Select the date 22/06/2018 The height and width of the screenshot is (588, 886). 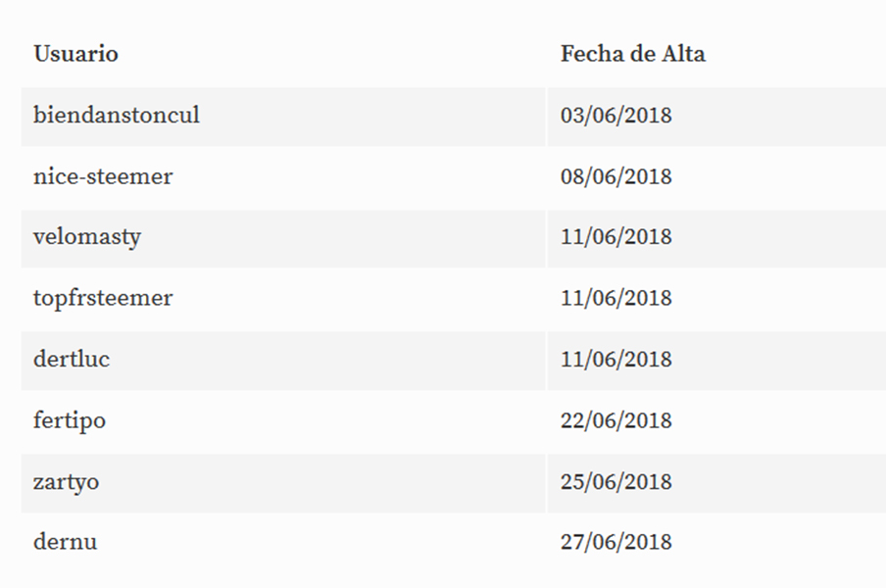(x=615, y=420)
